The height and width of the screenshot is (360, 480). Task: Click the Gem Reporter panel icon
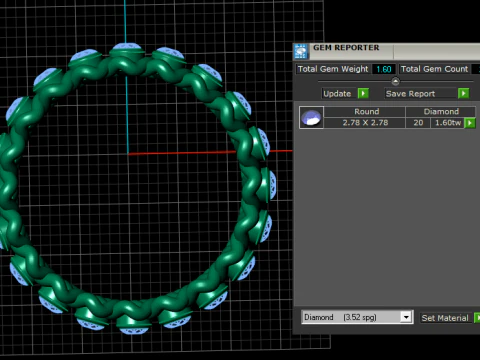click(301, 52)
